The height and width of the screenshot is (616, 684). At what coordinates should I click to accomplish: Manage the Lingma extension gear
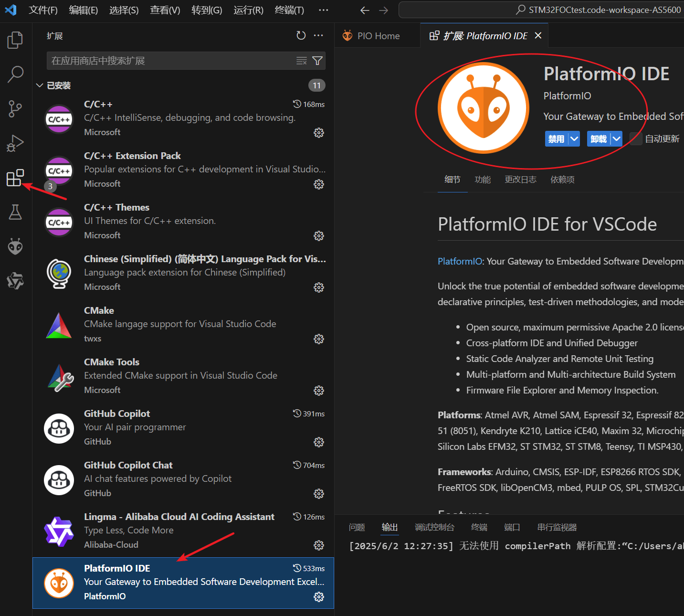click(319, 545)
